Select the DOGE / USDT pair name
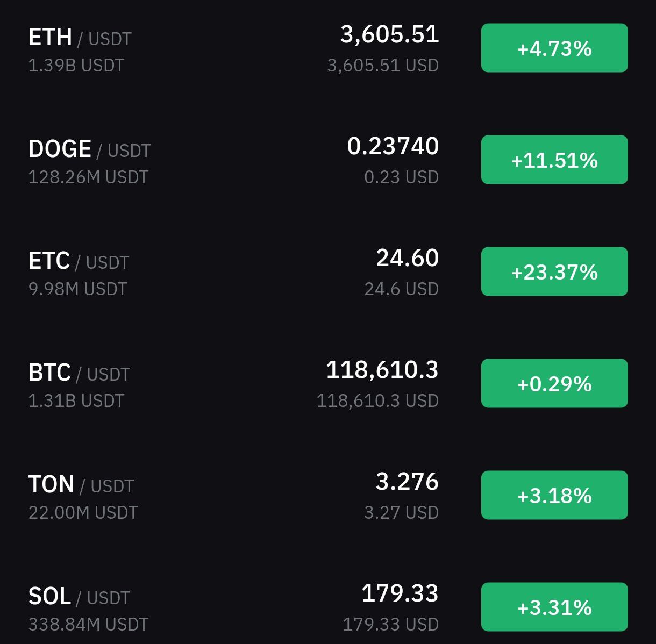656x644 pixels. [89, 149]
